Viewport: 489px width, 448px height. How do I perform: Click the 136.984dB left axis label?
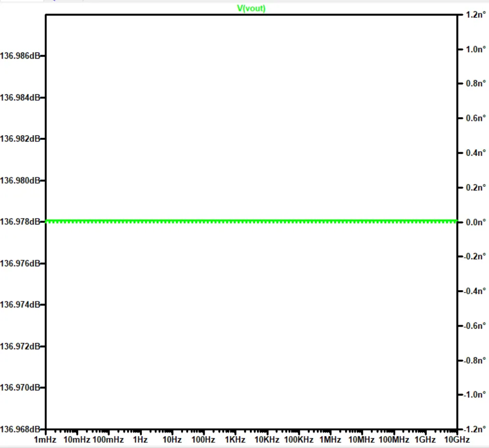tap(20, 98)
